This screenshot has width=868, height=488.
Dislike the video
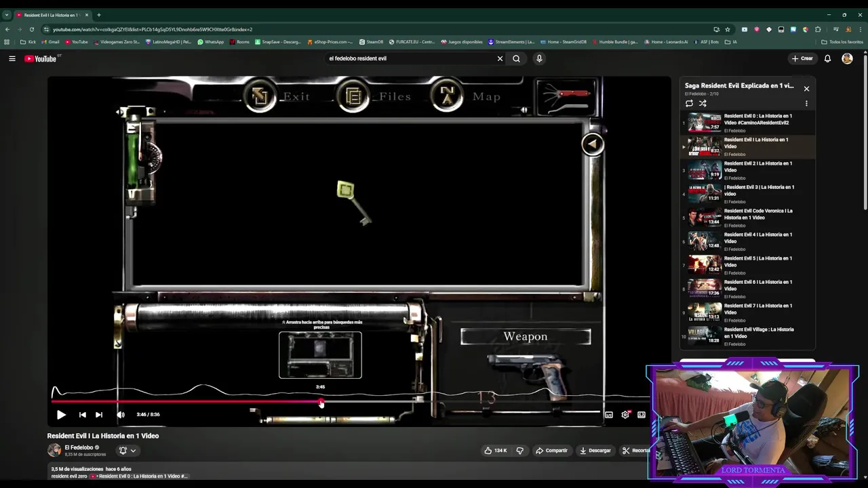520,450
